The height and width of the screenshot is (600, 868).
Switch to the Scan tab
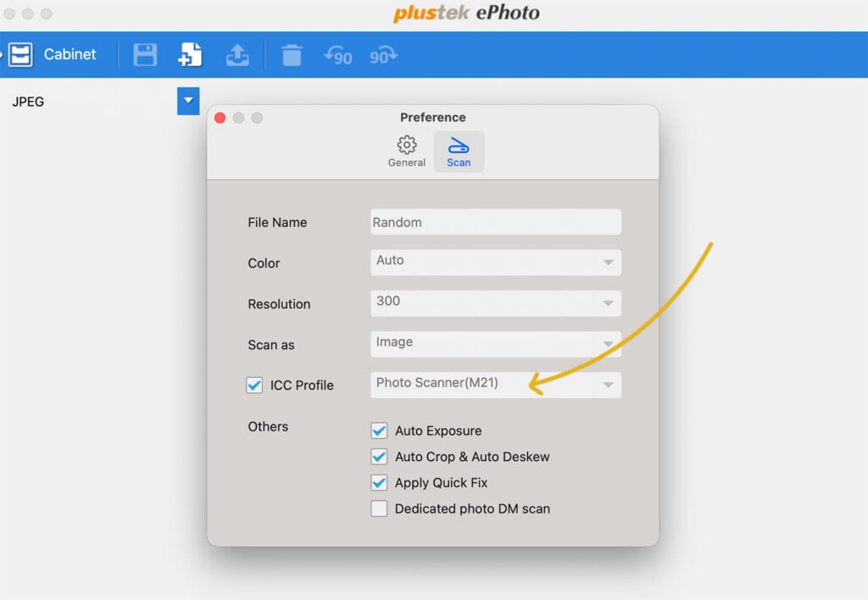[x=459, y=151]
